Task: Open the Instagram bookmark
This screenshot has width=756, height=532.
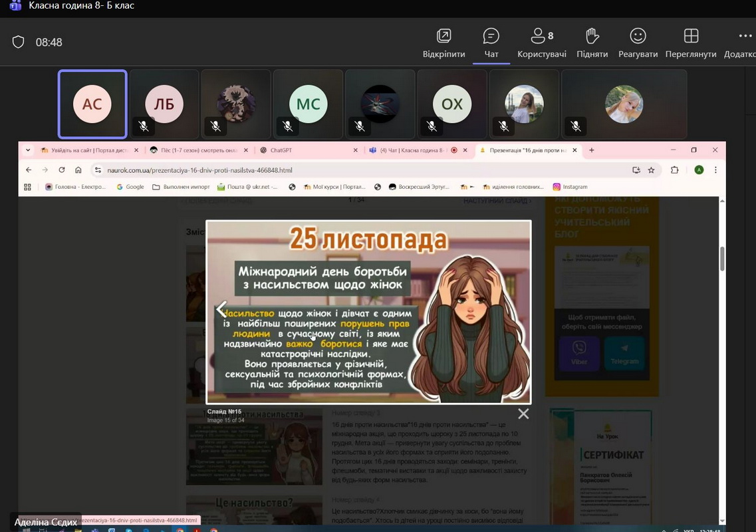Action: tap(570, 187)
